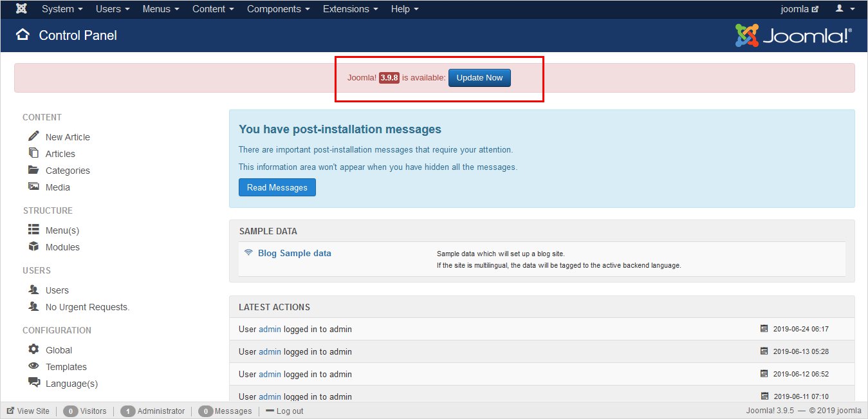Image resolution: width=868 pixels, height=419 pixels.
Task: Click View Site in the status bar
Action: point(28,411)
